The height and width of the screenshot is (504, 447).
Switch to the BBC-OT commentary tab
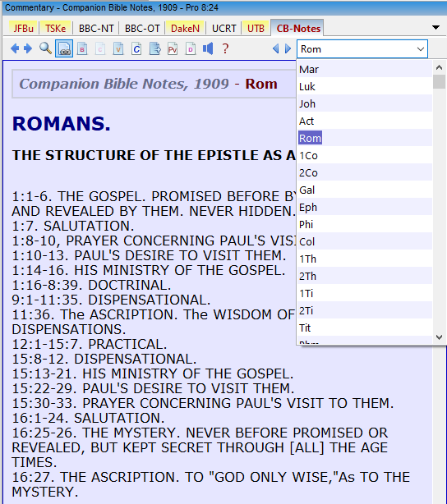tap(142, 28)
